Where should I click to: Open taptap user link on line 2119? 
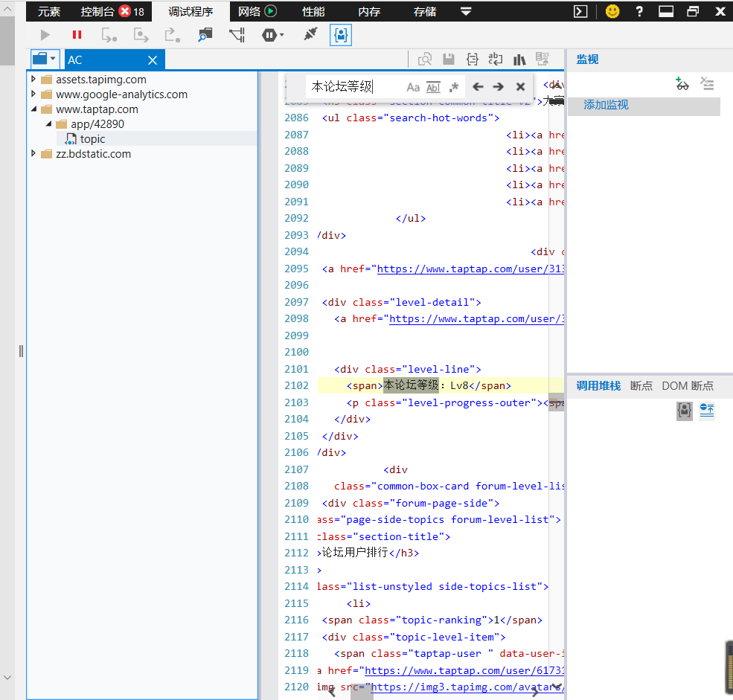pyautogui.click(x=464, y=670)
